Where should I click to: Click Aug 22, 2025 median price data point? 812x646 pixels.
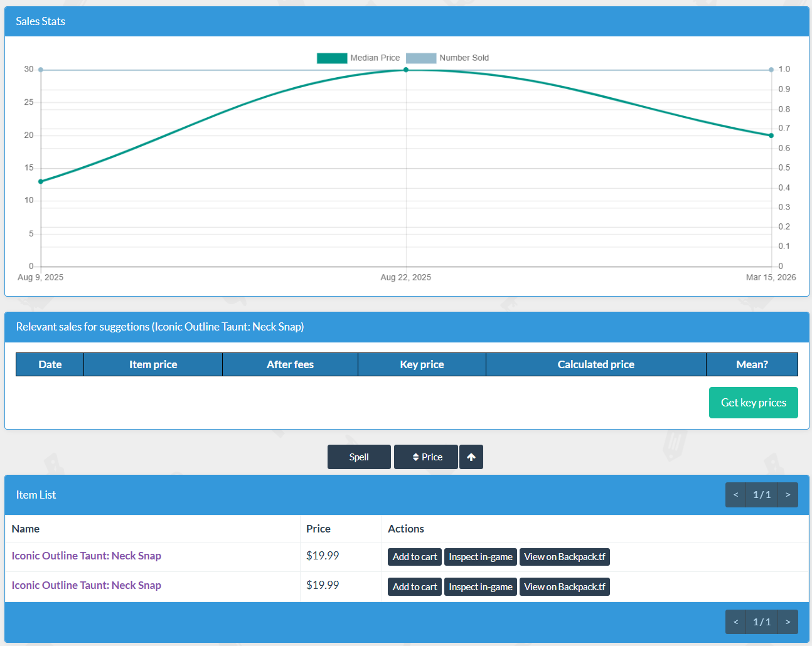click(406, 70)
